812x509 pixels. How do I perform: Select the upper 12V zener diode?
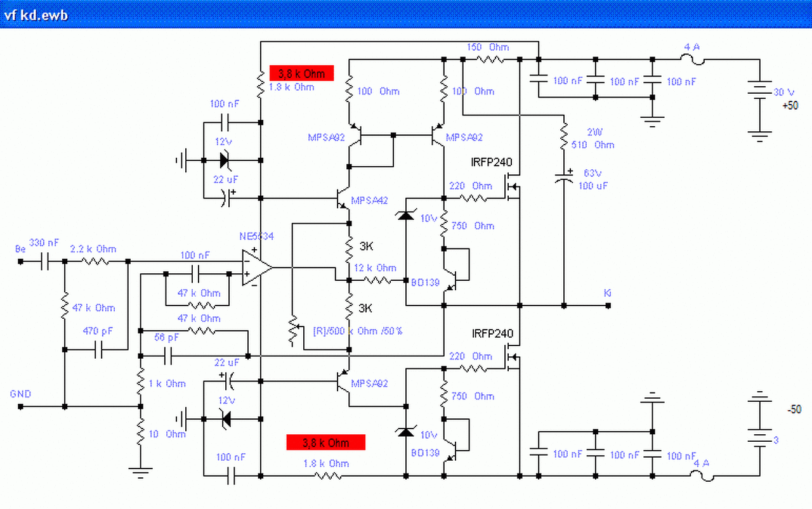(223, 160)
